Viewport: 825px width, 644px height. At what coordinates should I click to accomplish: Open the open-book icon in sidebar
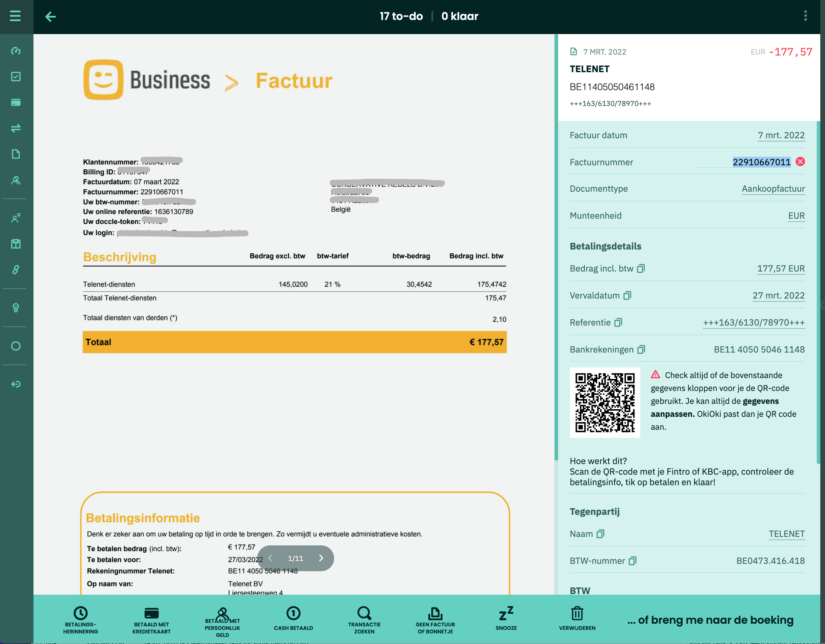(16, 244)
